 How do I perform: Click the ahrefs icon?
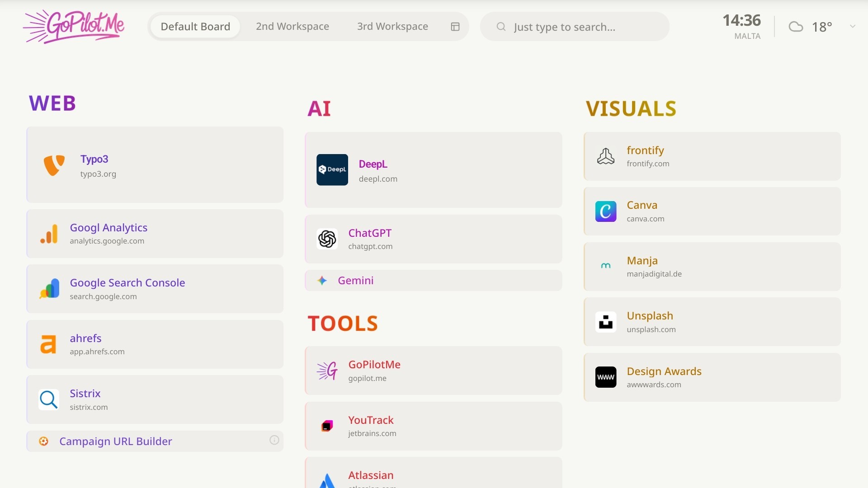49,344
